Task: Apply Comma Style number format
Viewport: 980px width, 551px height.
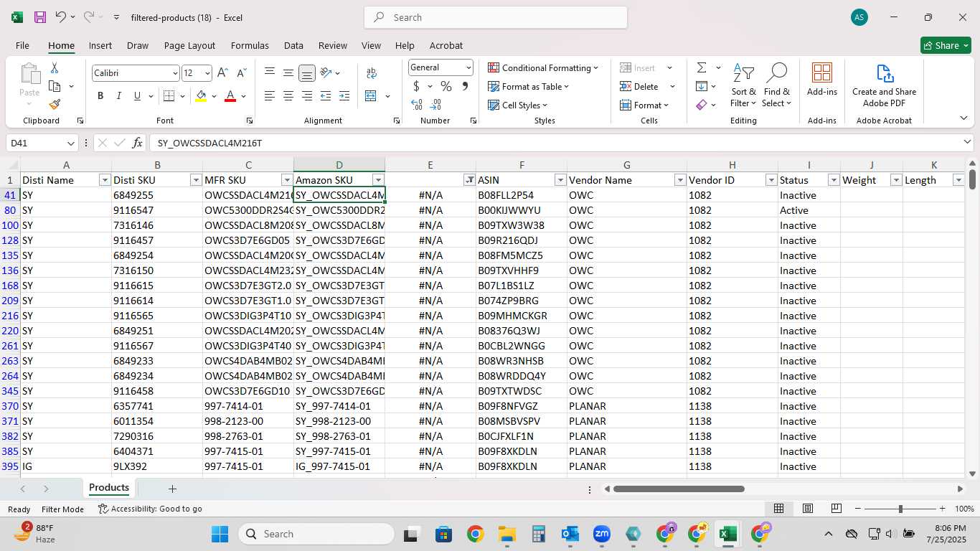Action: point(465,86)
